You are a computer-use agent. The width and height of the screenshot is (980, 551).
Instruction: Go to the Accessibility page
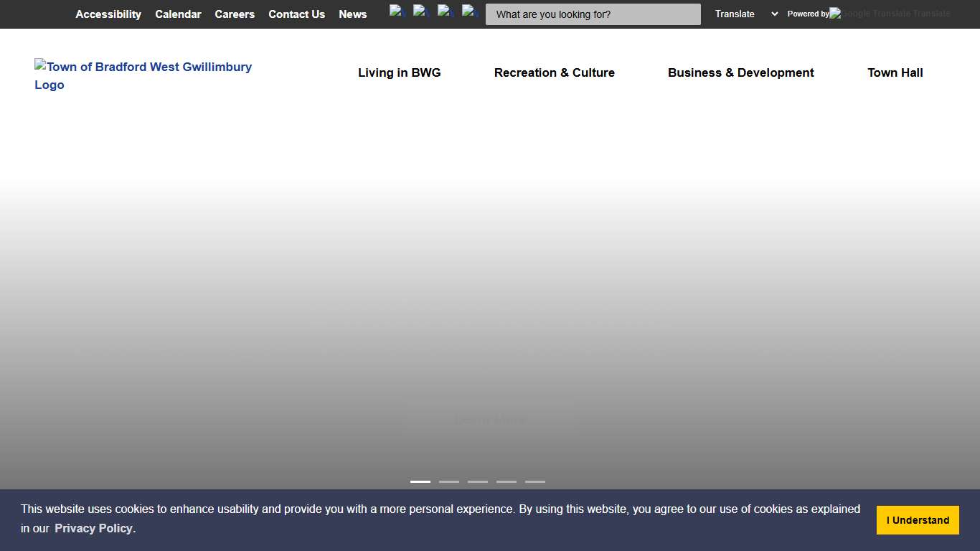(x=108, y=14)
